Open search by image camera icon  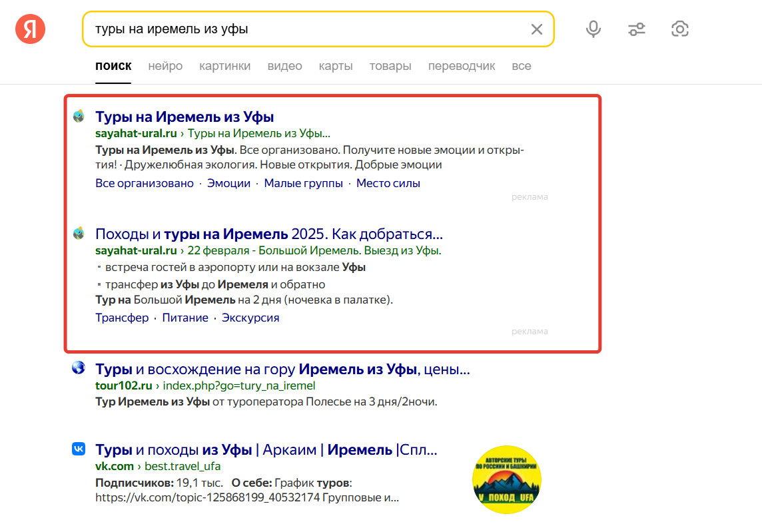click(680, 29)
